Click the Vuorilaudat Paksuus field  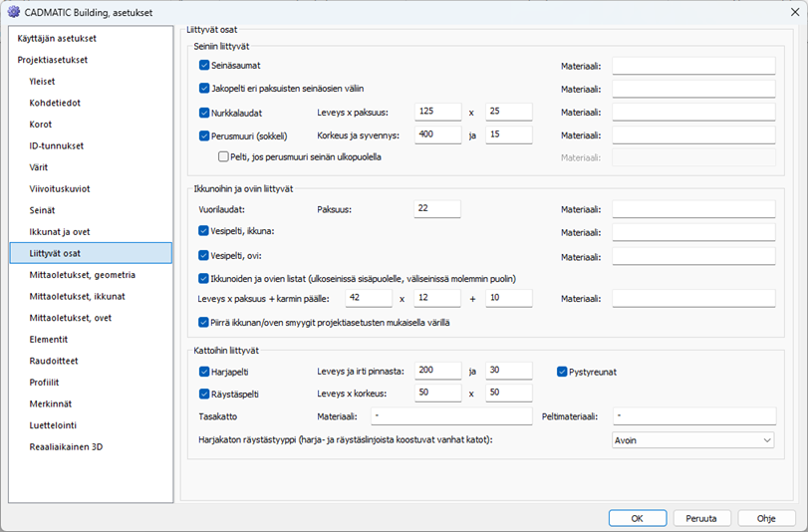click(436, 209)
